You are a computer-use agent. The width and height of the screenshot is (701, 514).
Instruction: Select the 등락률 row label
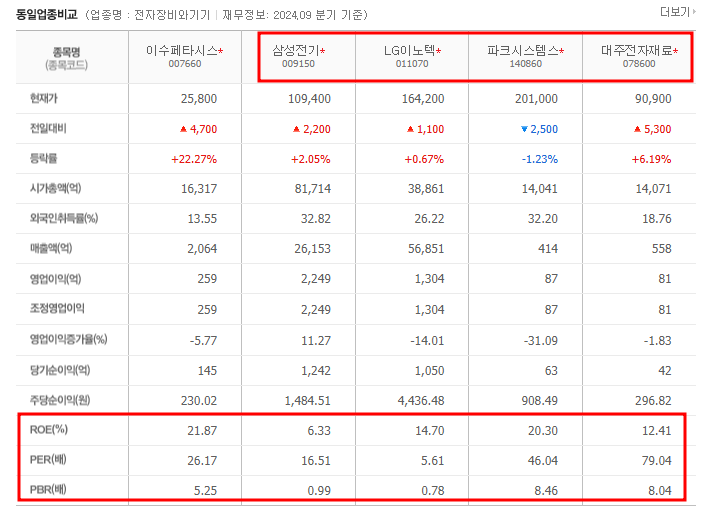pyautogui.click(x=43, y=159)
